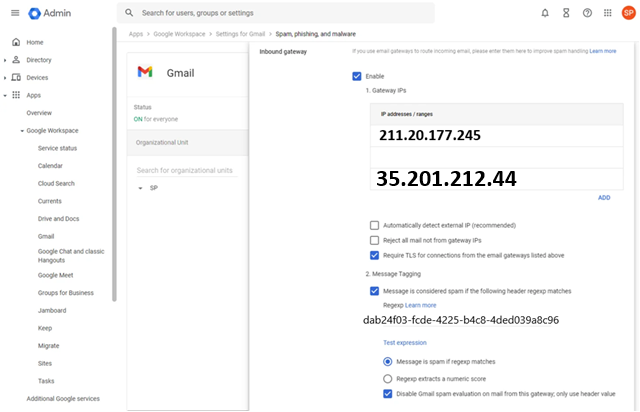Focus the top search bar field
The width and height of the screenshot is (640, 412).
[276, 13]
